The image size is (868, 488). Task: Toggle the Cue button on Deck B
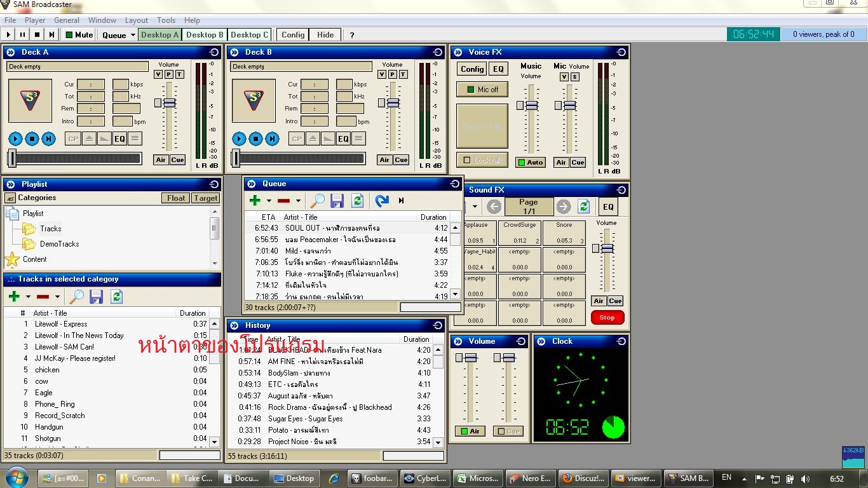pos(401,160)
